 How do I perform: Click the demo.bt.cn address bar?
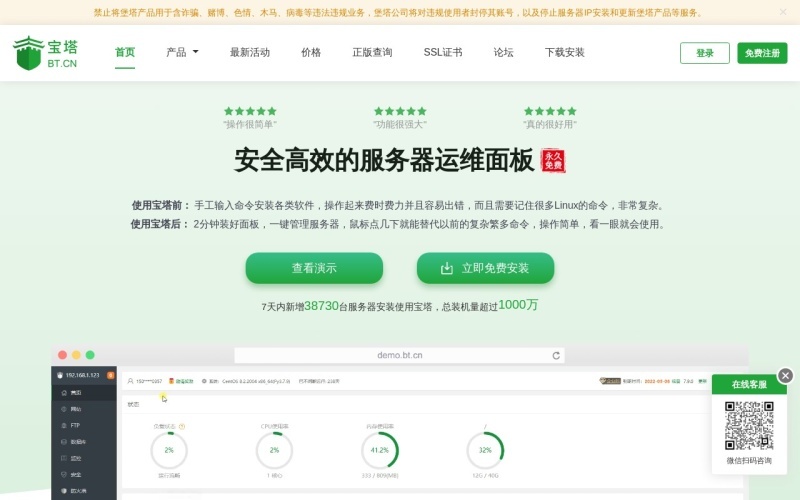point(399,355)
